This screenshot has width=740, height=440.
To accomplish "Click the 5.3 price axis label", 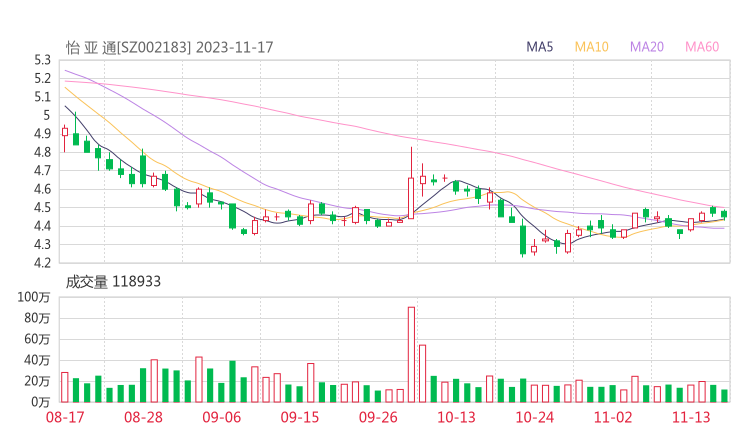I will (42, 60).
